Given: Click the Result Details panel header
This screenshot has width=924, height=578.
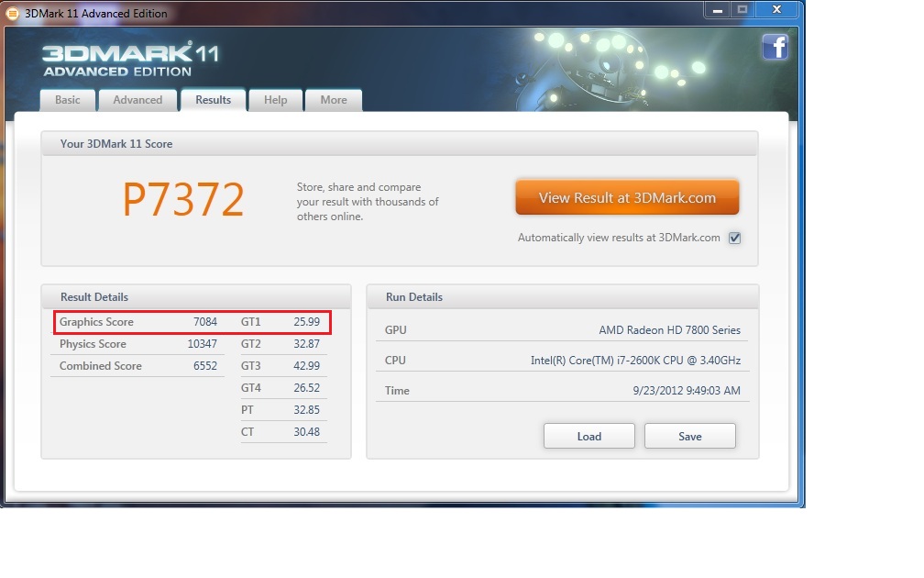Looking at the screenshot, I should point(196,296).
